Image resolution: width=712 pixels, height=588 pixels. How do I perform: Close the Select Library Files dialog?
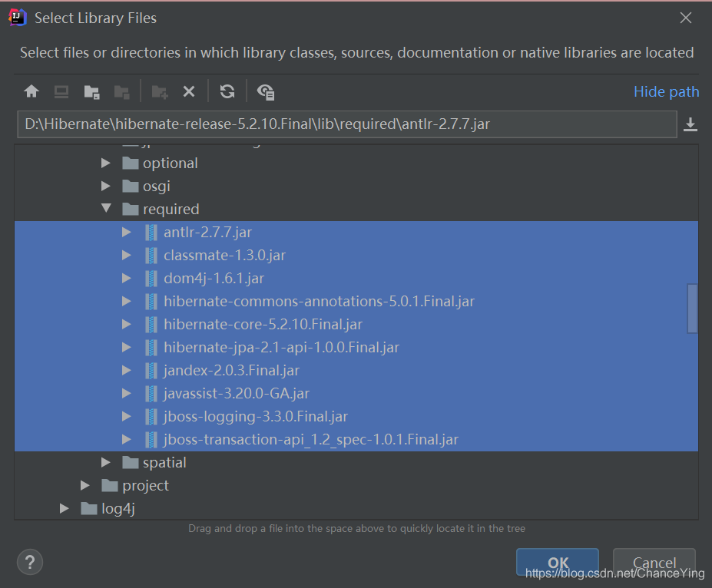686,18
